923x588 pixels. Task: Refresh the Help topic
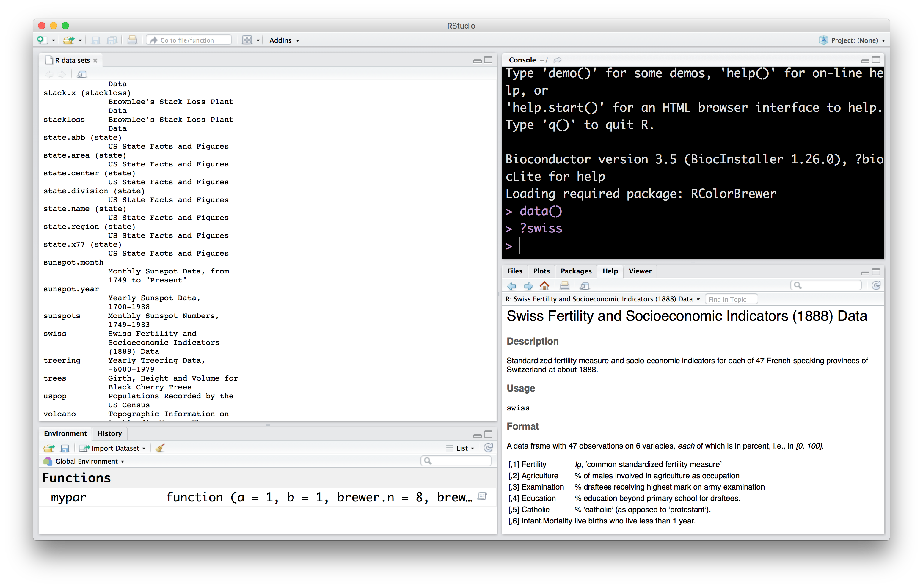click(876, 286)
